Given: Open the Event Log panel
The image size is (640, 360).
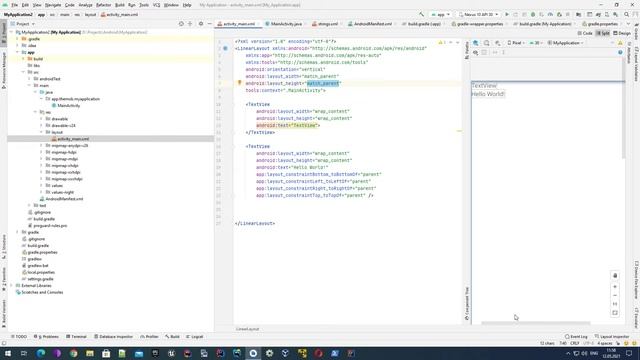Looking at the screenshot, I should tap(576, 337).
